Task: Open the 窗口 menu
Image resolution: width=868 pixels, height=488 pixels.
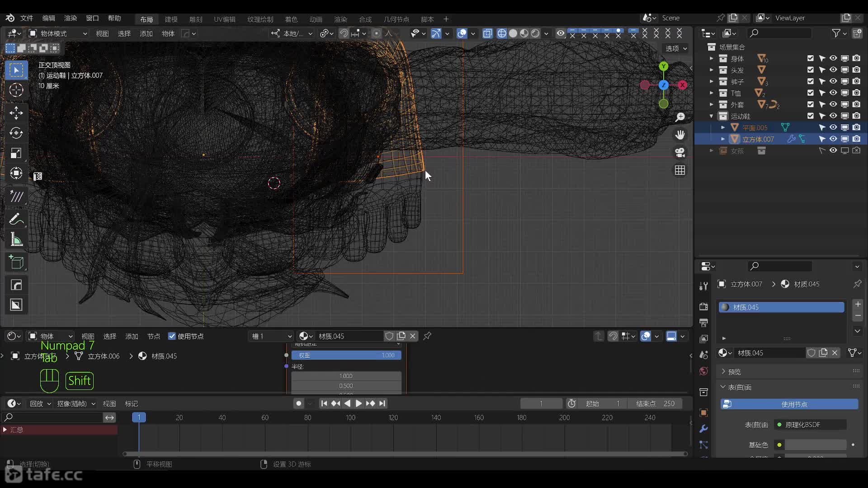Action: [x=92, y=18]
